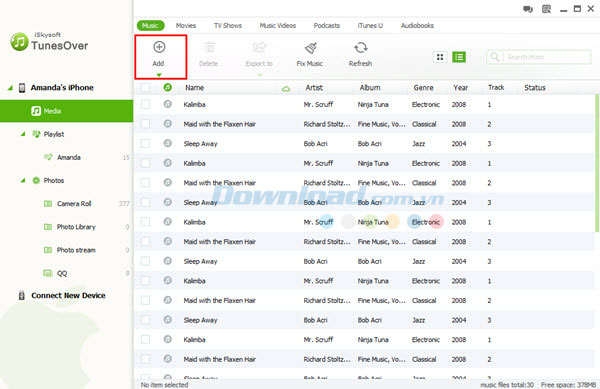Click the Add music icon
The height and width of the screenshot is (389, 600).
[x=159, y=47]
